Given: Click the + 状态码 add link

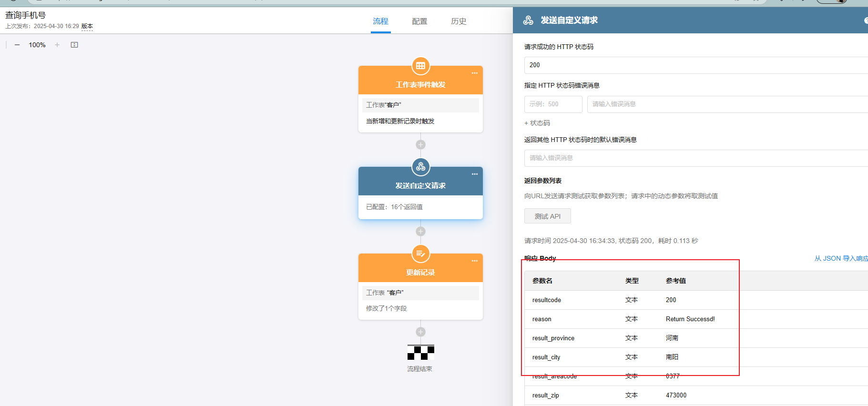Looking at the screenshot, I should coord(537,123).
